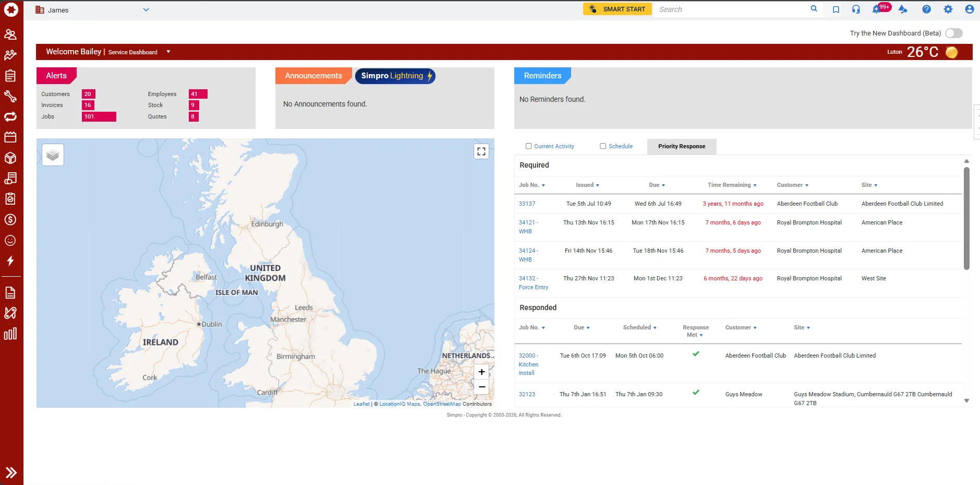
Task: Open the Leaflet attribution link
Action: click(361, 404)
